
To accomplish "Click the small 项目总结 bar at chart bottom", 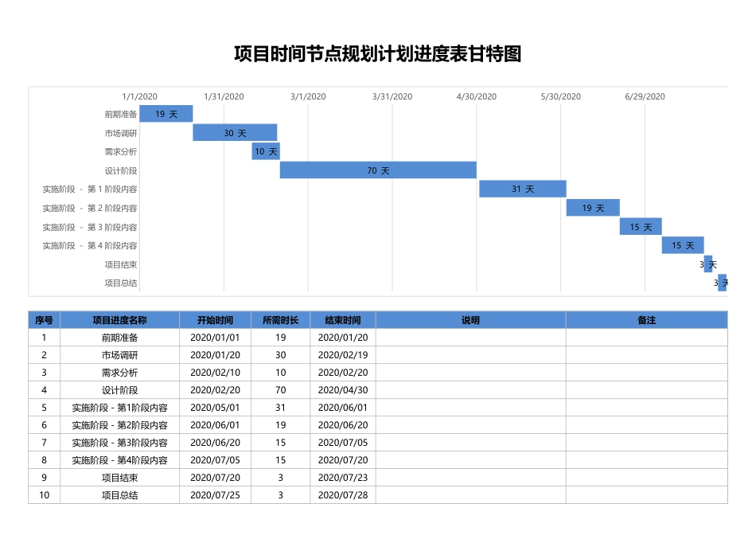I will click(724, 282).
